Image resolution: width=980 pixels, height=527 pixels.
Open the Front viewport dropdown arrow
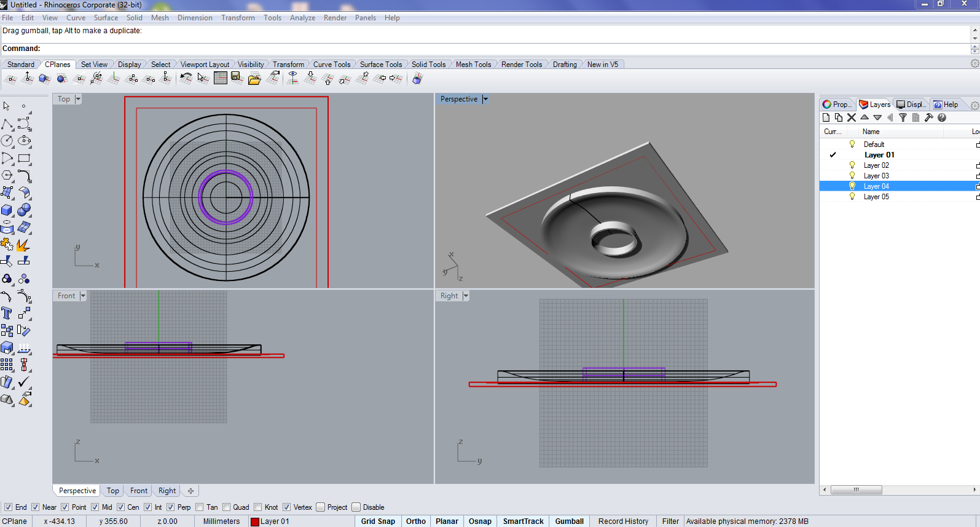coord(83,296)
